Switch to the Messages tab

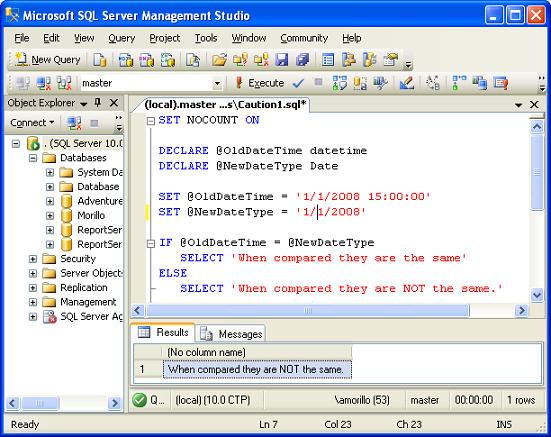(231, 333)
